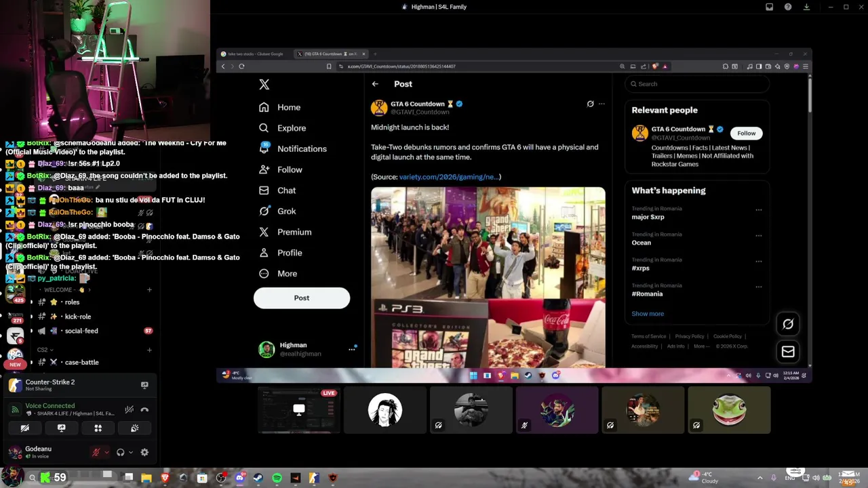Click the Grok icon on the GTA 6 post
This screenshot has width=868, height=488.
pyautogui.click(x=590, y=104)
